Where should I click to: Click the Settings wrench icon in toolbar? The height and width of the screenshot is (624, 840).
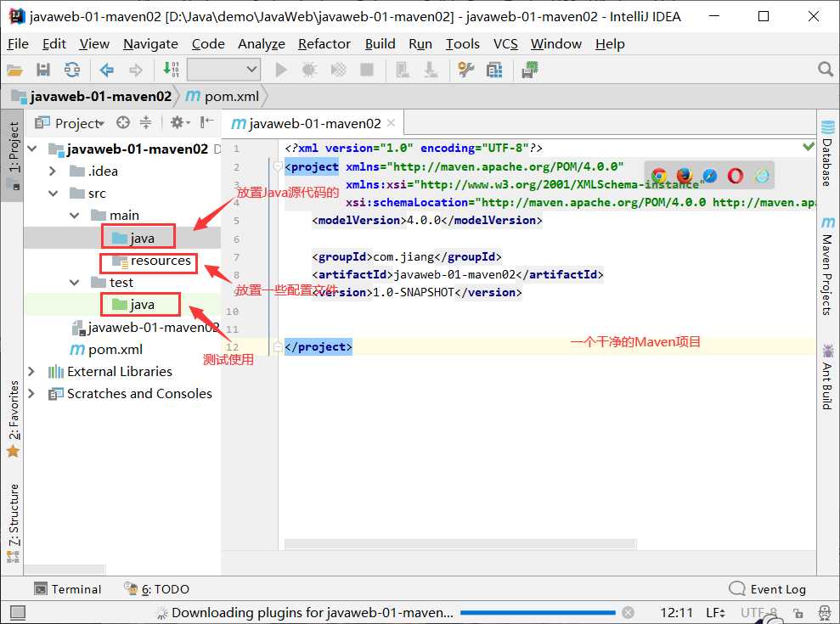click(465, 70)
